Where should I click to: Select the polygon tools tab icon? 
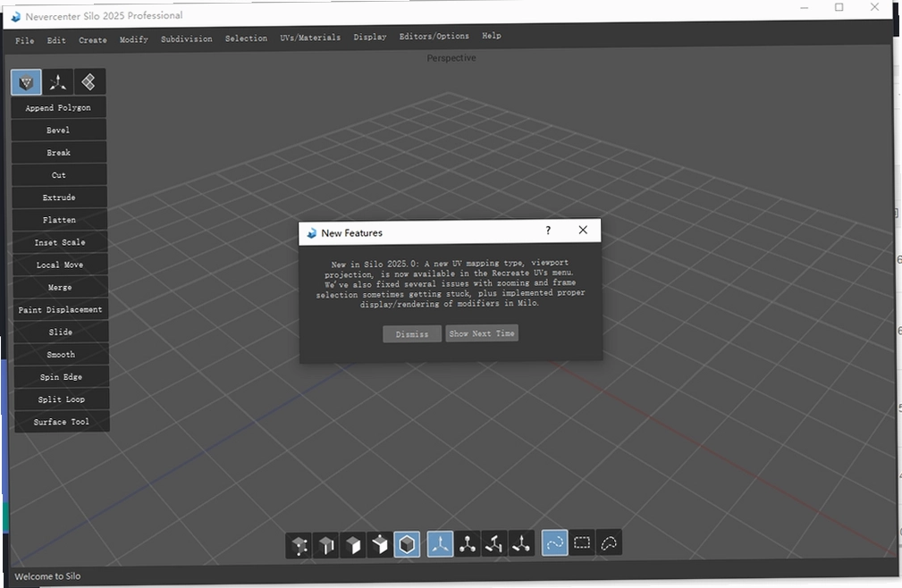(26, 83)
